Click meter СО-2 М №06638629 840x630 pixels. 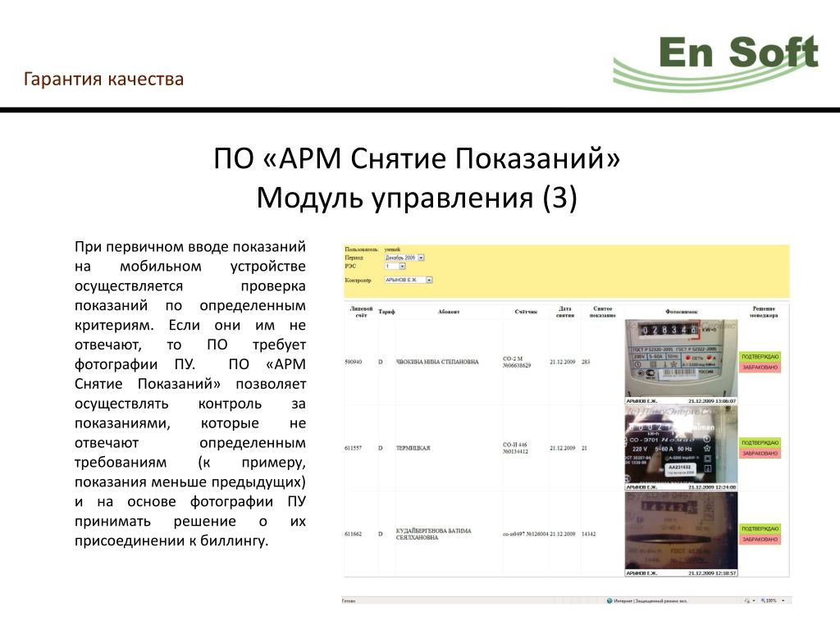517,362
